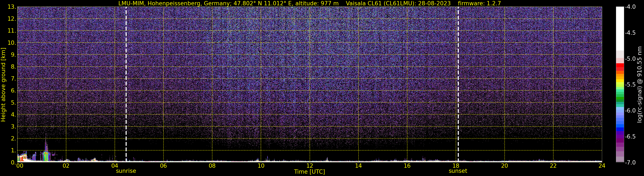Click the x-axis tick label 20

(505, 166)
